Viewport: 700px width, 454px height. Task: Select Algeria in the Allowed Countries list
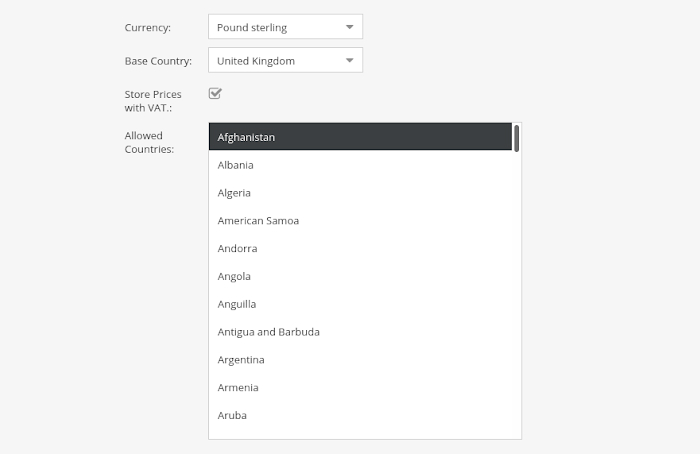(360, 192)
